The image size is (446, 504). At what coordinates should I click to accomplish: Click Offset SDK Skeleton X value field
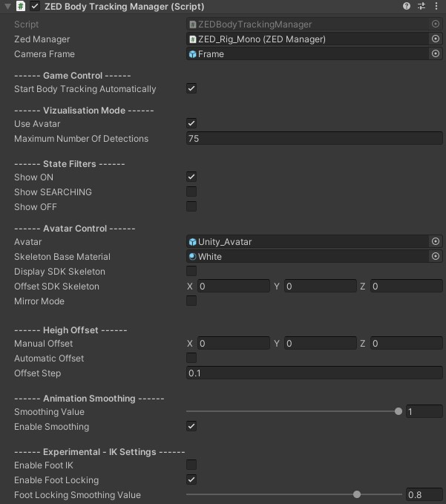[234, 286]
